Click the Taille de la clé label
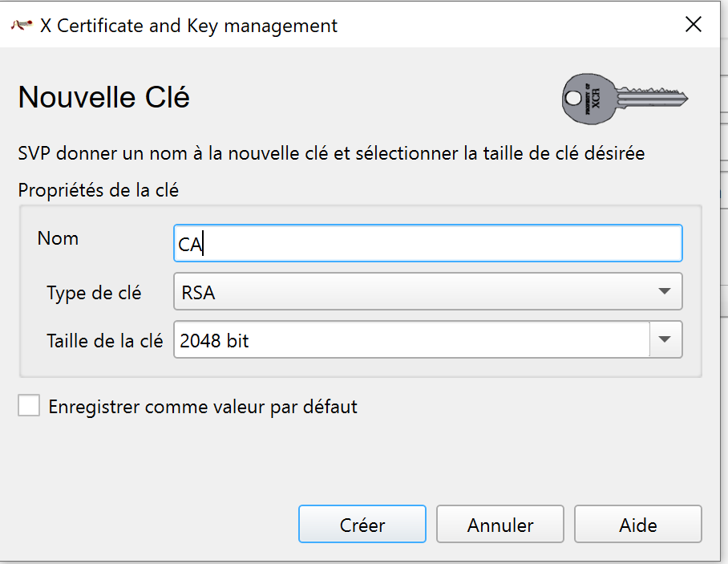 pyautogui.click(x=104, y=341)
